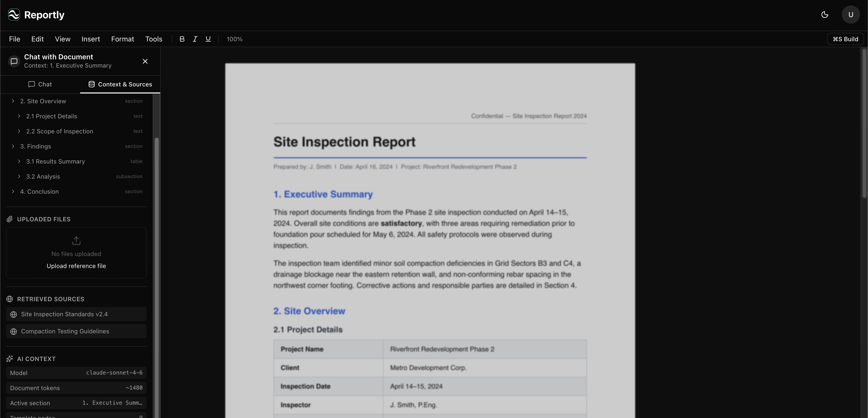Apply underline formatting
This screenshot has height=418, width=868.
tap(208, 39)
